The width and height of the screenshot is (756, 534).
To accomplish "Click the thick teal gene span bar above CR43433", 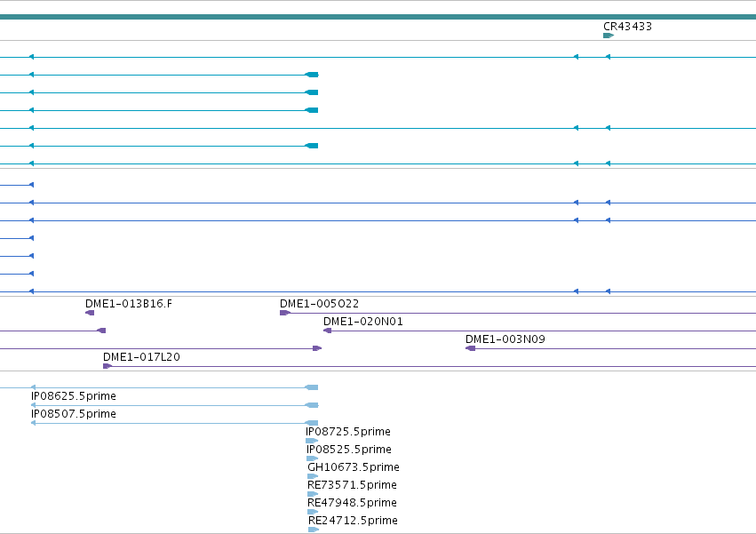I will pos(378,18).
